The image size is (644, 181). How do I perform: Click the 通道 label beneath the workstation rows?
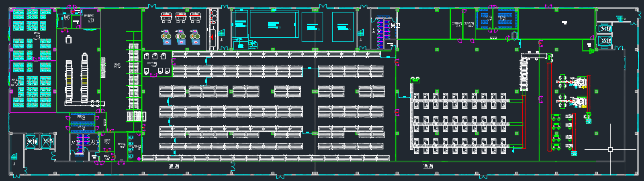428,167
